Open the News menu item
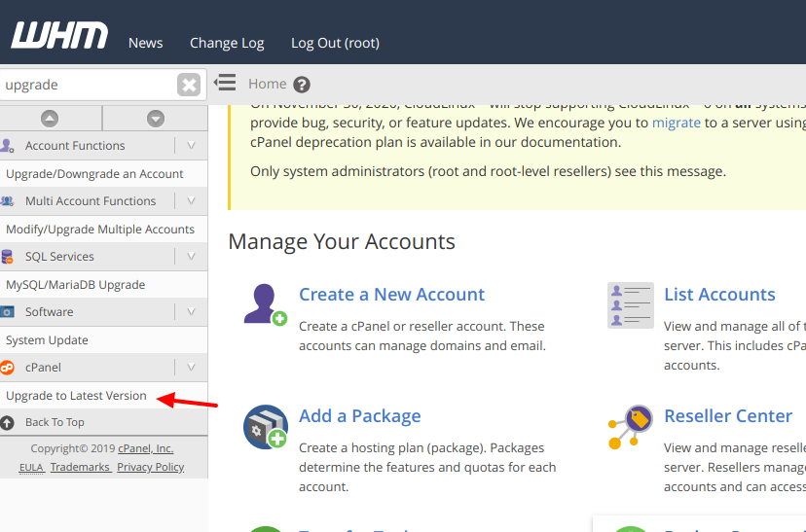Screen dimensions: 806x532 (145, 43)
